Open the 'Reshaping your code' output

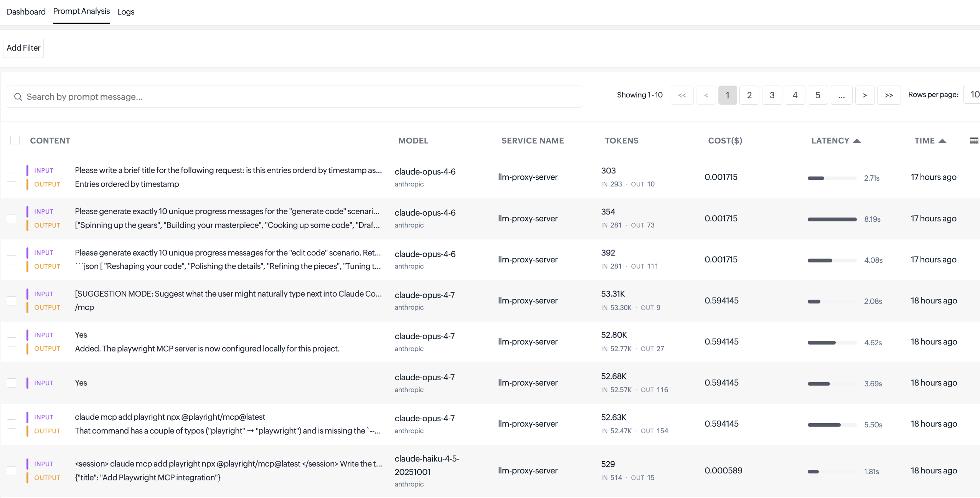228,266
